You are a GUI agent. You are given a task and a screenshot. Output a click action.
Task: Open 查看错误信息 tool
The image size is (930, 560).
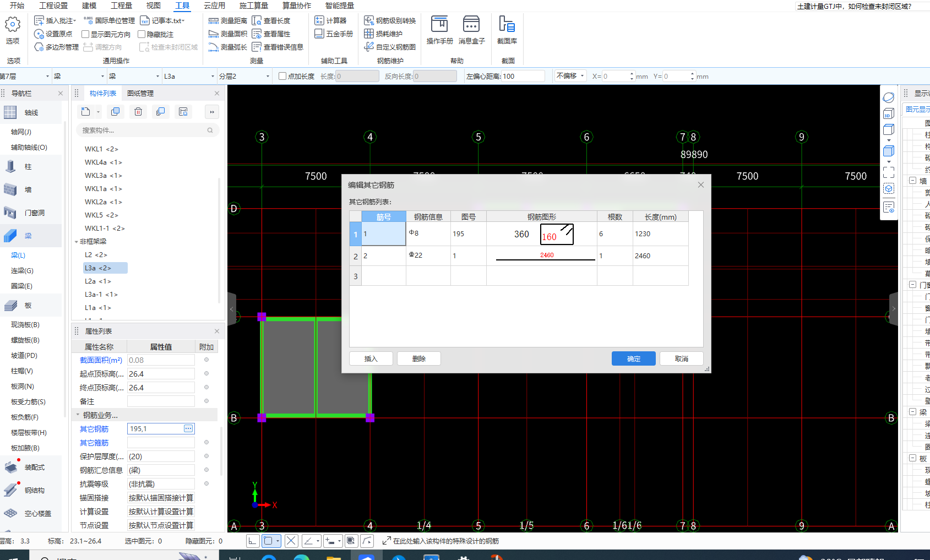(278, 47)
